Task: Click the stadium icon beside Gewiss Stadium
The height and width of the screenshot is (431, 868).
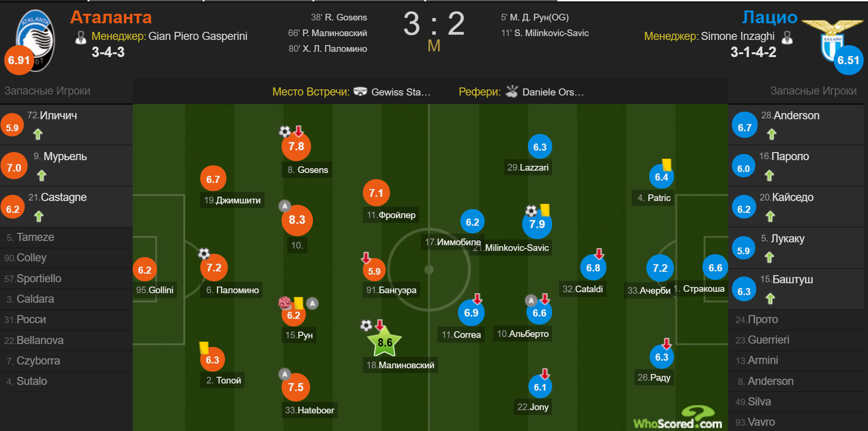Action: point(361,92)
